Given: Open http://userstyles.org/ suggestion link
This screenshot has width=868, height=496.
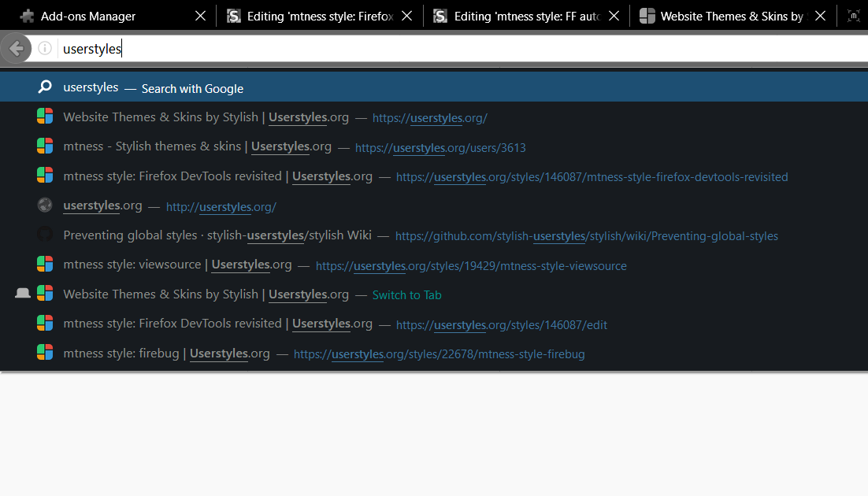Looking at the screenshot, I should click(221, 207).
